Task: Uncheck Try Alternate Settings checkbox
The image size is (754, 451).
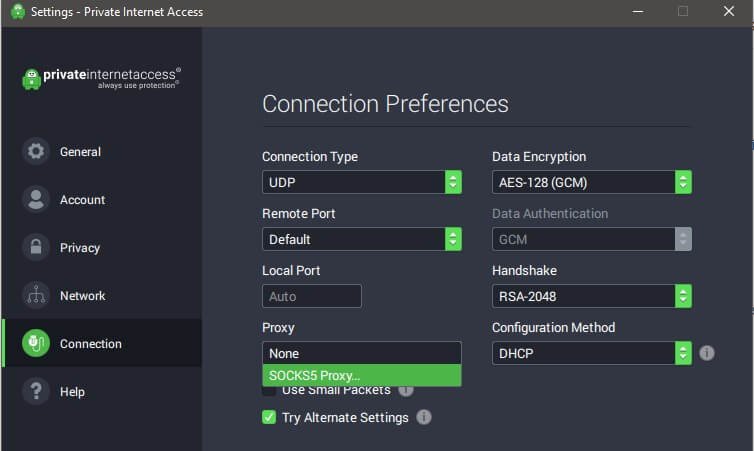Action: (269, 417)
